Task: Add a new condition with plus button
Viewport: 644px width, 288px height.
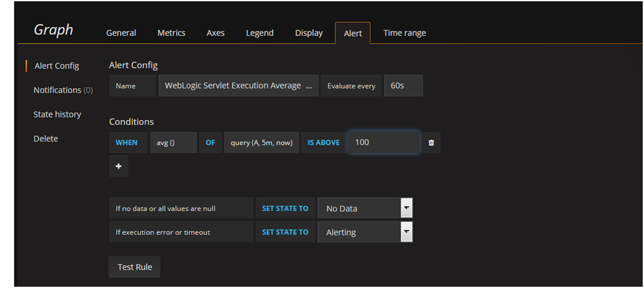Action: tap(119, 166)
